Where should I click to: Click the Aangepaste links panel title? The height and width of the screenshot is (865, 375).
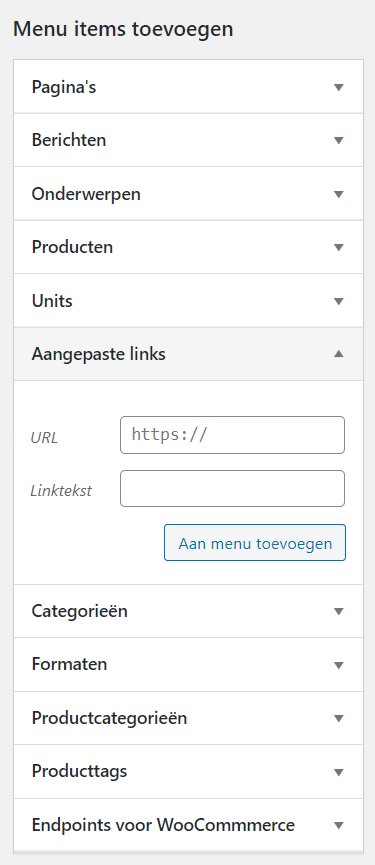point(99,354)
